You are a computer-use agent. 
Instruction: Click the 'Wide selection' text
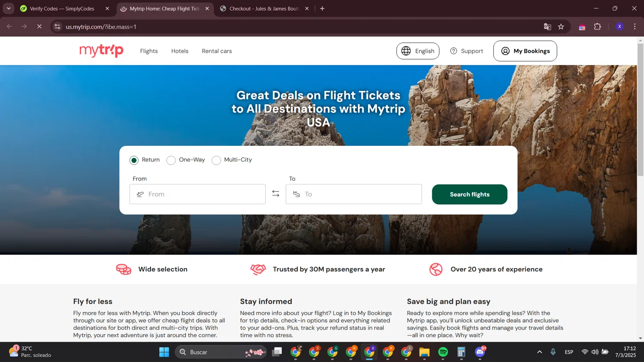163,269
